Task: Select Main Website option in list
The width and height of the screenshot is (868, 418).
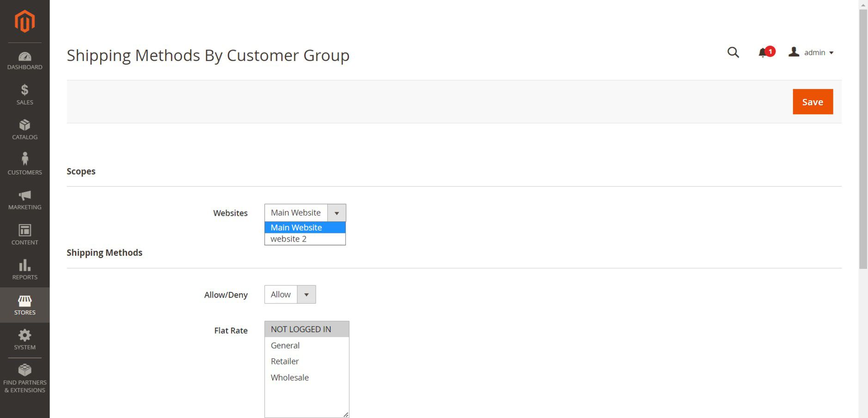Action: click(x=296, y=227)
